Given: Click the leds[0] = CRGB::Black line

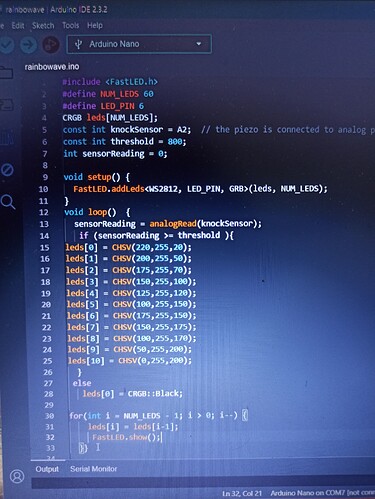Looking at the screenshot, I should [133, 394].
